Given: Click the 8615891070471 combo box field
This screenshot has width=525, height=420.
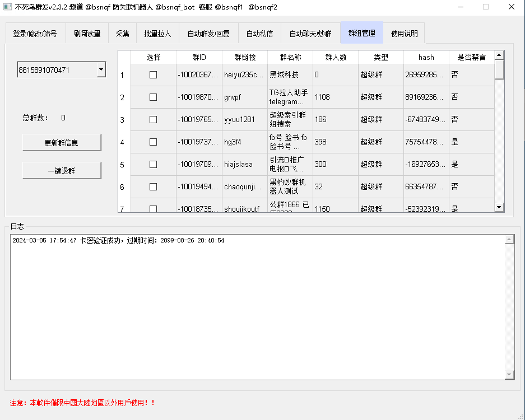Looking at the screenshot, I should (56, 70).
